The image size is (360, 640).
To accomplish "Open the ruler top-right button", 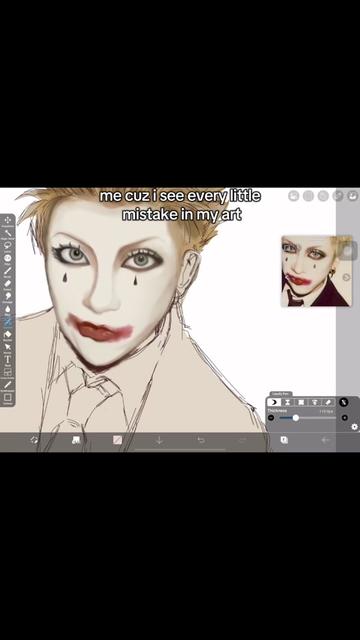I will click(x=323, y=196).
